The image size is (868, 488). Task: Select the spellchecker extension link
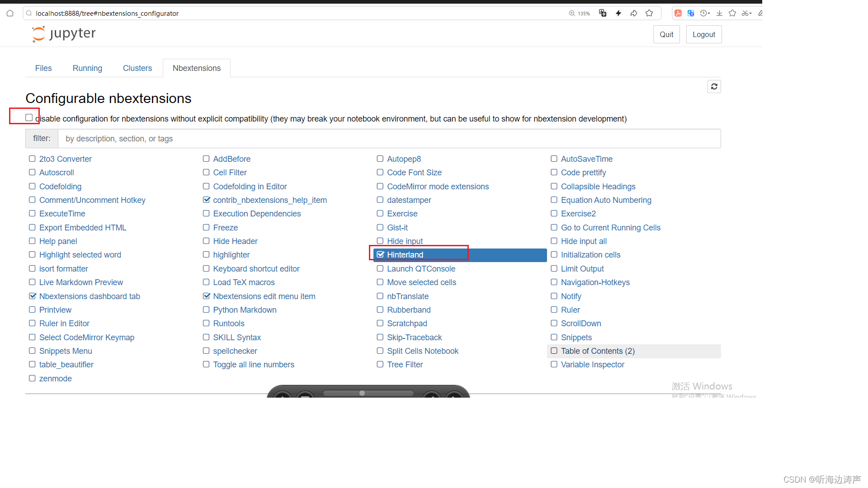(x=235, y=351)
